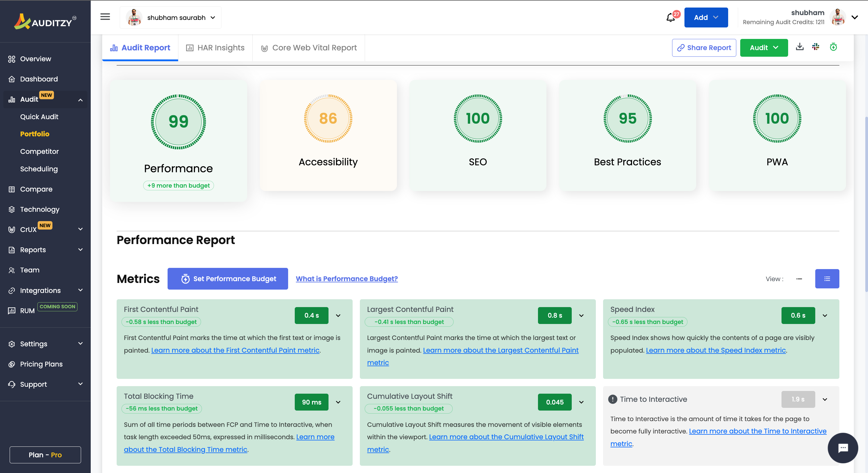
Task: Open Portfolio in sidebar
Action: click(x=35, y=134)
